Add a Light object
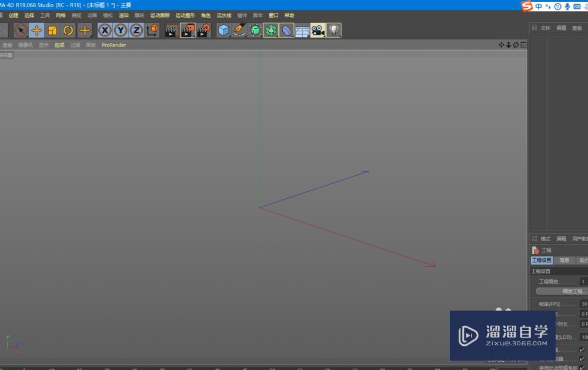The width and height of the screenshot is (588, 370). (x=334, y=31)
